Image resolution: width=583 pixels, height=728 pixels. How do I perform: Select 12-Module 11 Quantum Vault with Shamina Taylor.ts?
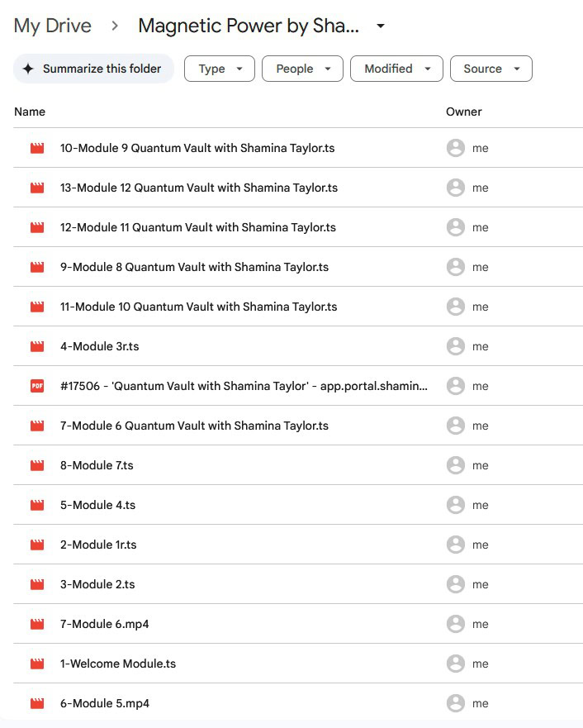tap(198, 227)
